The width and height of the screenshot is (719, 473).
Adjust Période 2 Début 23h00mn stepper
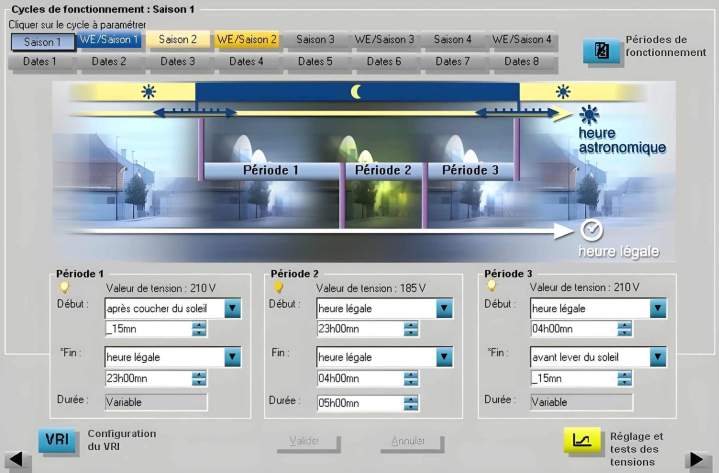tap(411, 329)
